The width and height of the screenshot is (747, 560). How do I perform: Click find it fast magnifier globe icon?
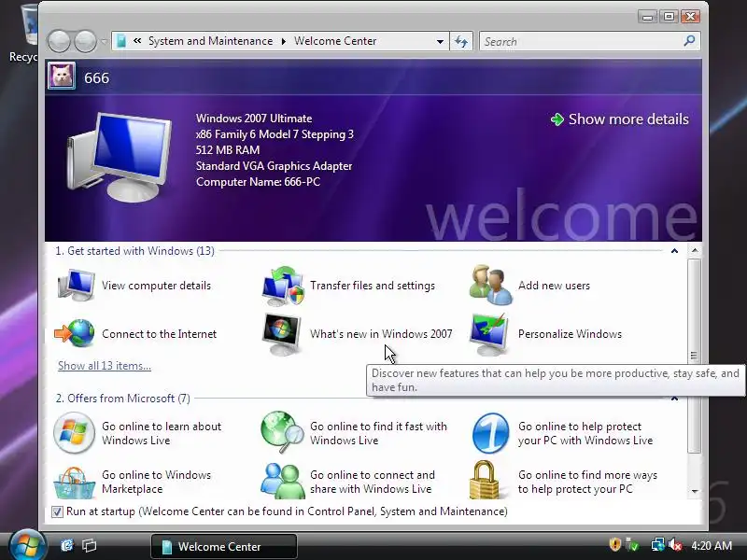283,432
